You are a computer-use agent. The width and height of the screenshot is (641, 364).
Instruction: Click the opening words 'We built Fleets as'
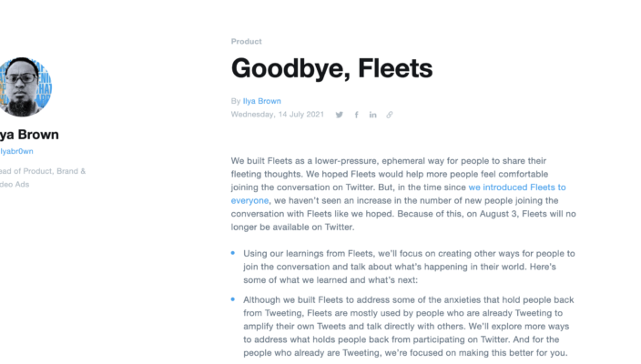coord(270,160)
